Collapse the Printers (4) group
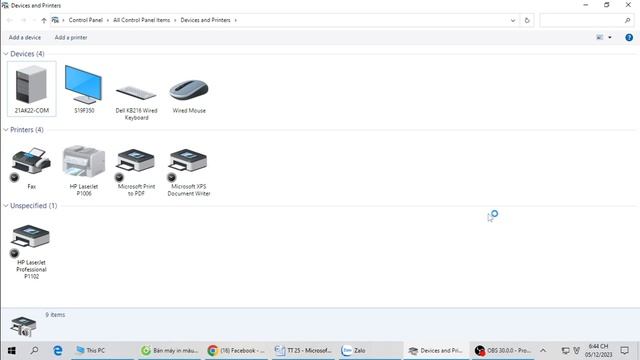 [6, 130]
